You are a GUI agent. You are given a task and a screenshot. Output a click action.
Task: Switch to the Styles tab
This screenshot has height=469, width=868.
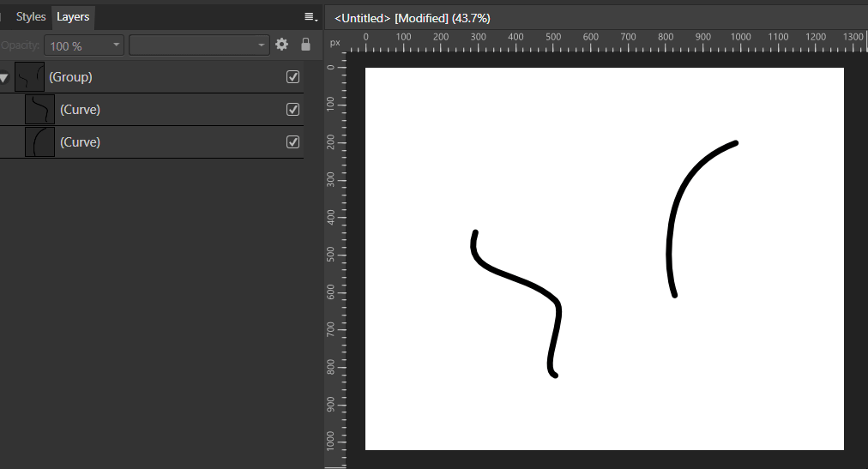tap(30, 17)
